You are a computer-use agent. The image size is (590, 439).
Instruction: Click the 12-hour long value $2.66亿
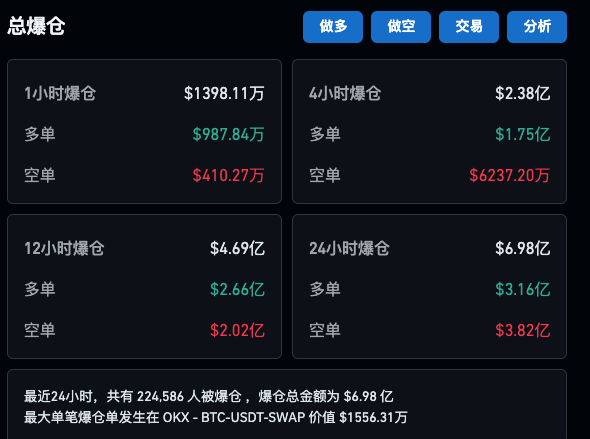237,289
